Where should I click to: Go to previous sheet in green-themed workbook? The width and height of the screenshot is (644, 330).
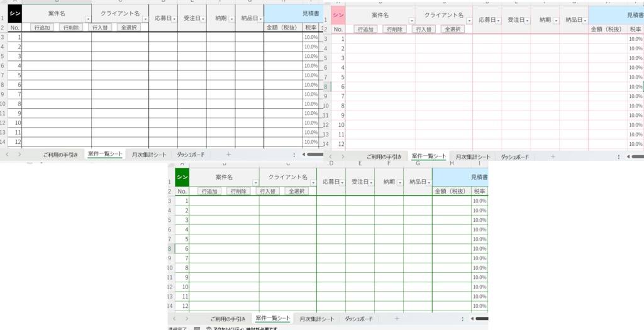(175, 319)
